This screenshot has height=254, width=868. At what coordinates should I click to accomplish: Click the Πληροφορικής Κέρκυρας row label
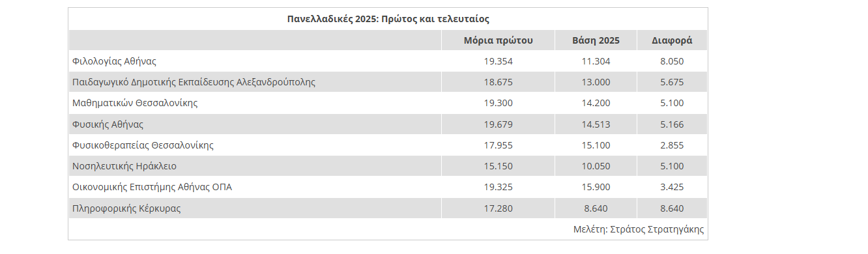(x=126, y=208)
